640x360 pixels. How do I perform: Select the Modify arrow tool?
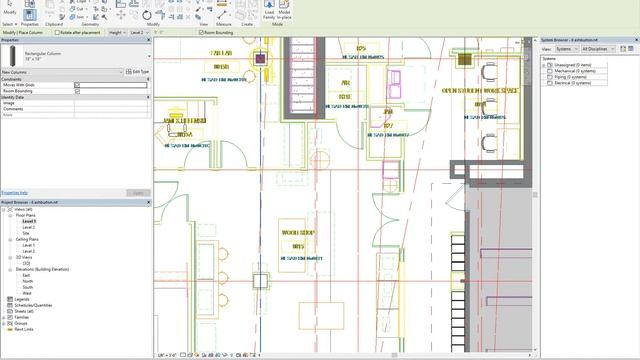[10, 4]
